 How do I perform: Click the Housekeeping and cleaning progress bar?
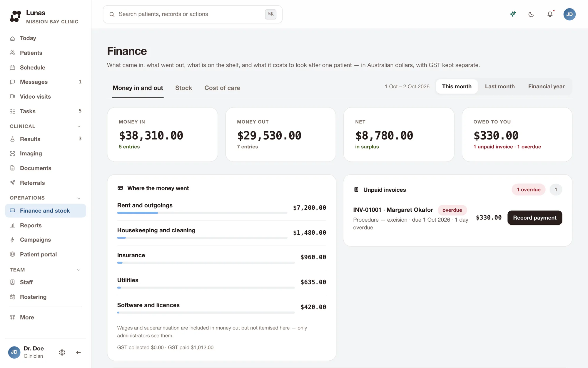(x=202, y=238)
